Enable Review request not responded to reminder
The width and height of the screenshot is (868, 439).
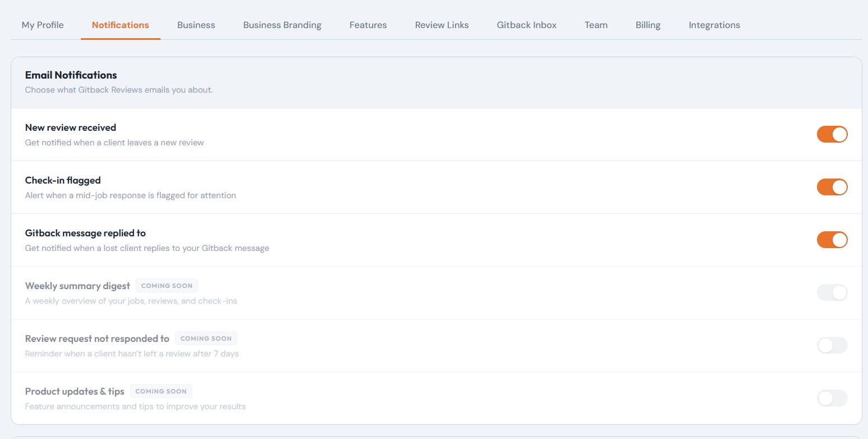click(x=832, y=345)
